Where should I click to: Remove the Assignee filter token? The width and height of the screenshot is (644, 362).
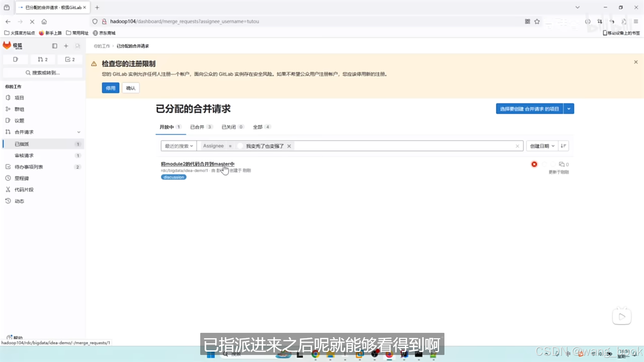289,146
